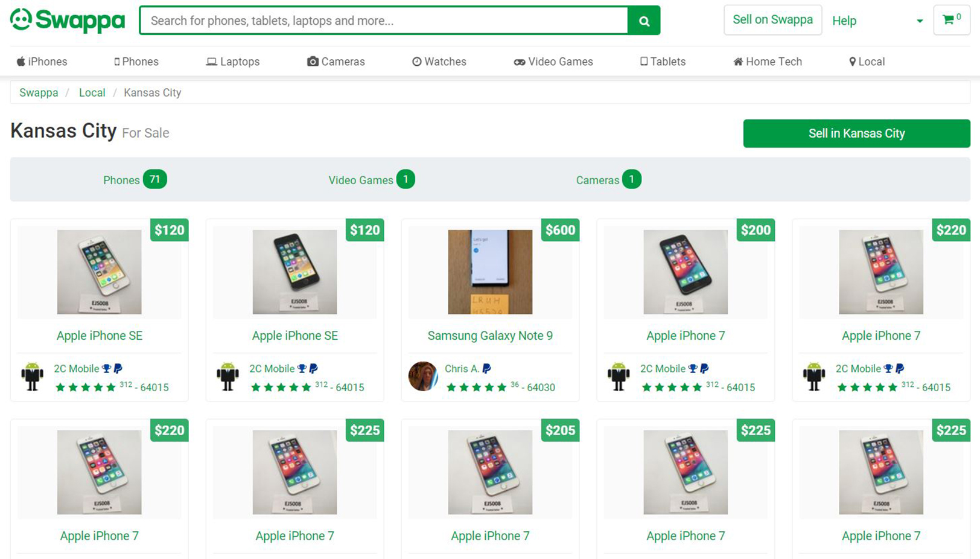Open the Tablets category
The image size is (980, 559).
pyautogui.click(x=663, y=62)
